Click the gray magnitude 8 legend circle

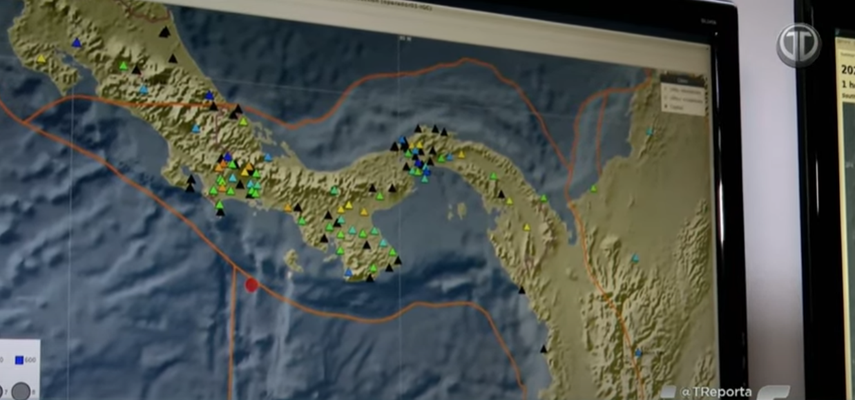click(21, 391)
